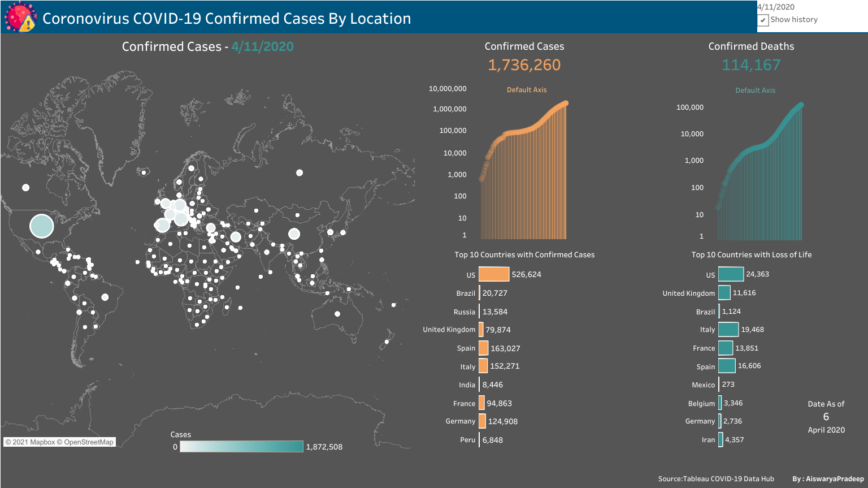The width and height of the screenshot is (868, 488).
Task: Click the Belgium deaths value 3,346
Action: pos(734,403)
